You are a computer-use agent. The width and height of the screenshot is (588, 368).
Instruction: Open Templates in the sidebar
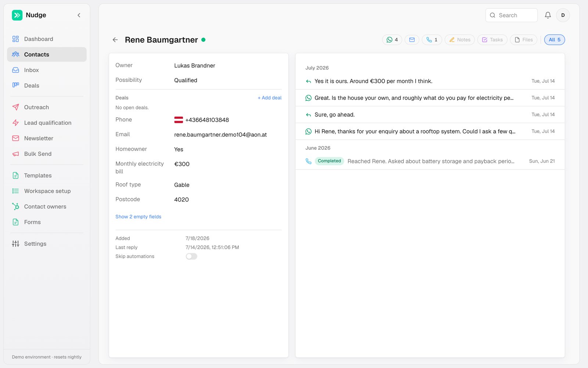pyautogui.click(x=47, y=176)
